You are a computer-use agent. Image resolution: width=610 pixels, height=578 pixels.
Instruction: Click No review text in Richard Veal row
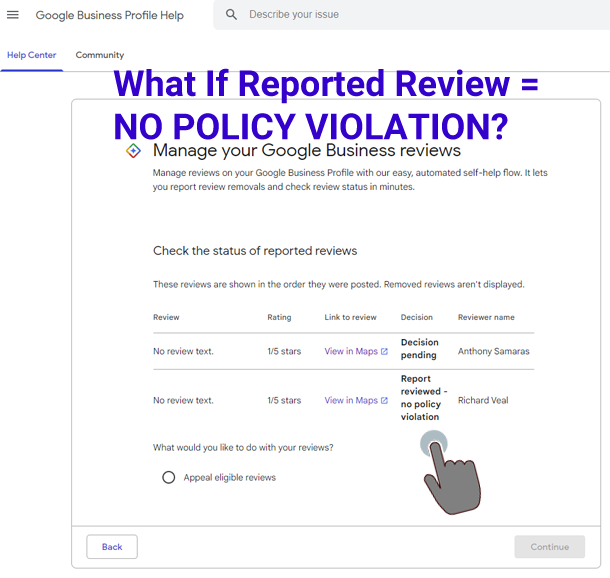click(183, 400)
